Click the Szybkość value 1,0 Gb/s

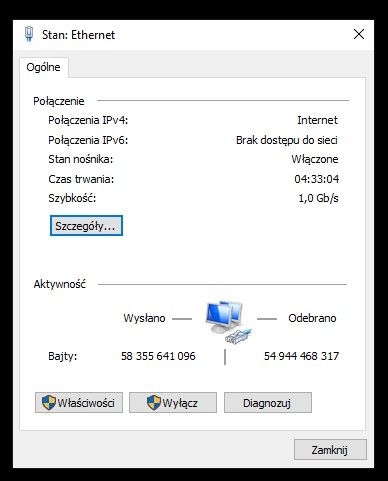(x=318, y=198)
